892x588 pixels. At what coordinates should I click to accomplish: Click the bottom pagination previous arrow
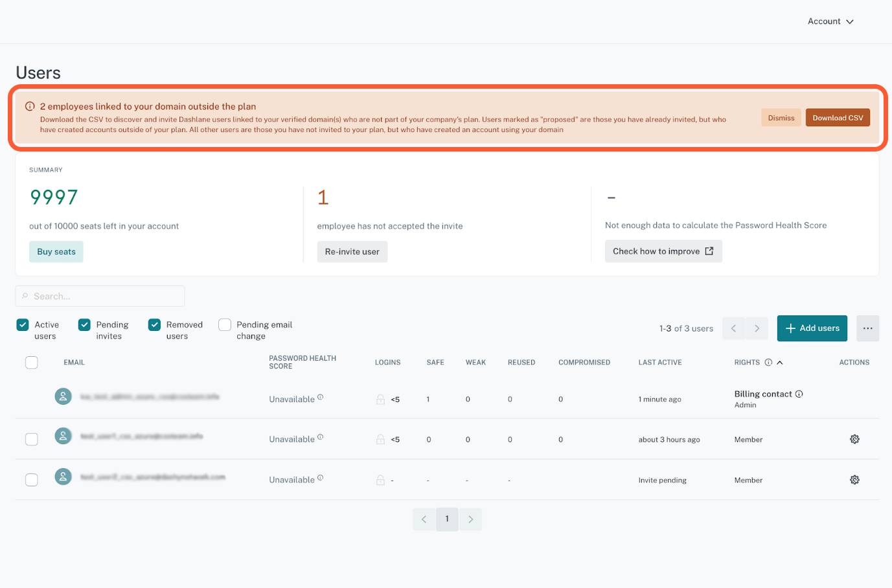point(424,519)
